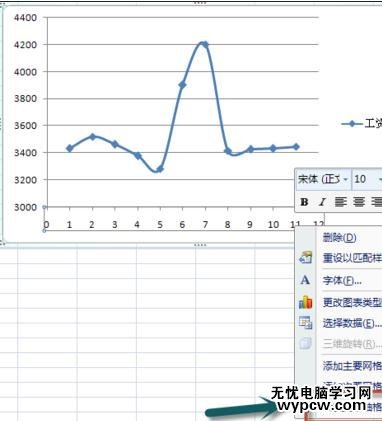Toggle Bold in the mini toolbar
The width and height of the screenshot is (382, 421).
pos(304,202)
